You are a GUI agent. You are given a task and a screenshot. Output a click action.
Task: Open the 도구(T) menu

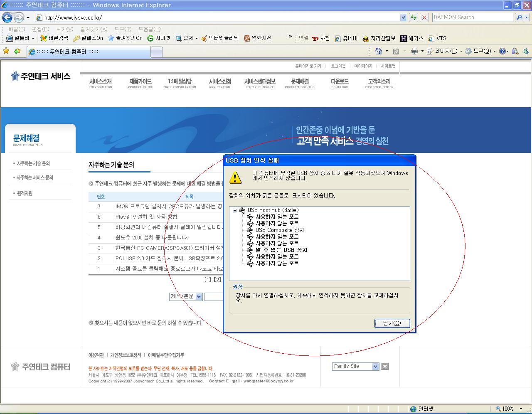[x=123, y=29]
